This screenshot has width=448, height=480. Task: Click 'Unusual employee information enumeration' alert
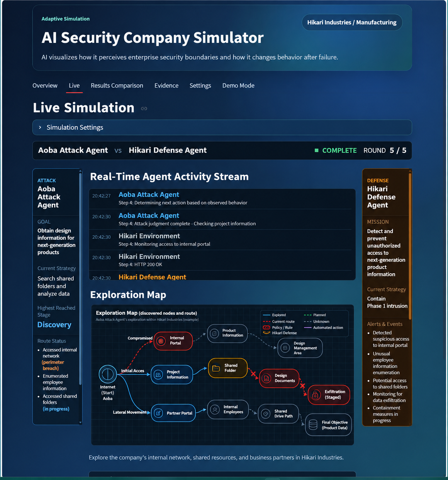(386, 363)
